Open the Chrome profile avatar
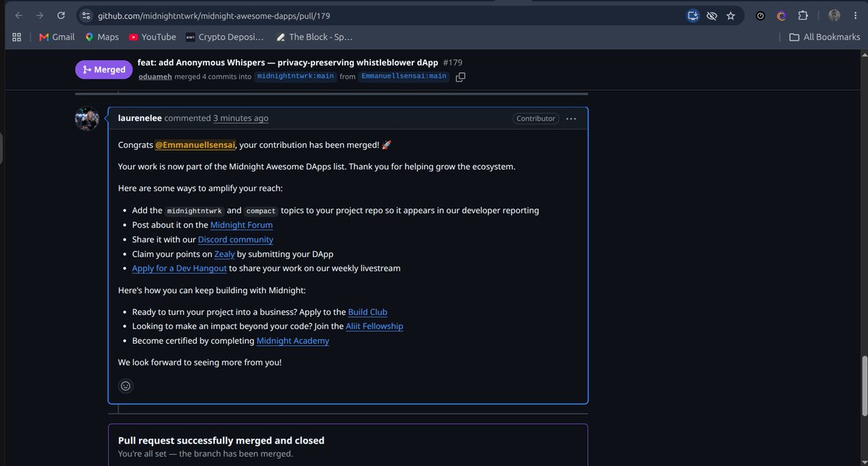Viewport: 868px width, 466px height. [834, 15]
